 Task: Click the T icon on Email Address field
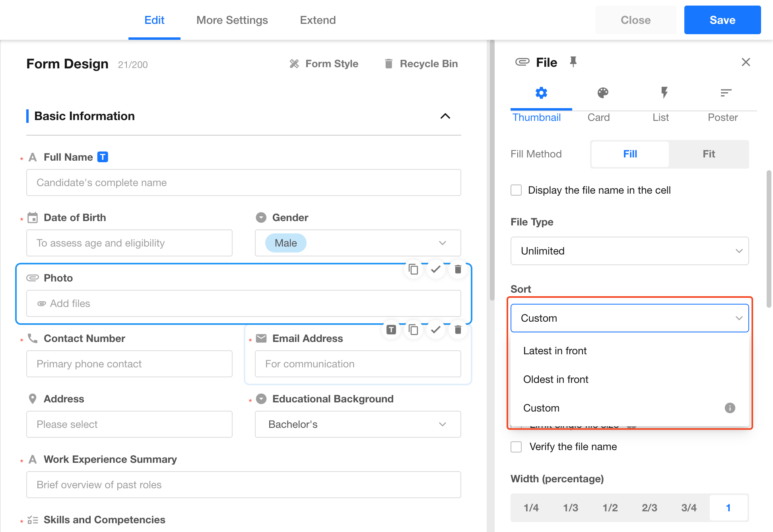click(x=391, y=330)
